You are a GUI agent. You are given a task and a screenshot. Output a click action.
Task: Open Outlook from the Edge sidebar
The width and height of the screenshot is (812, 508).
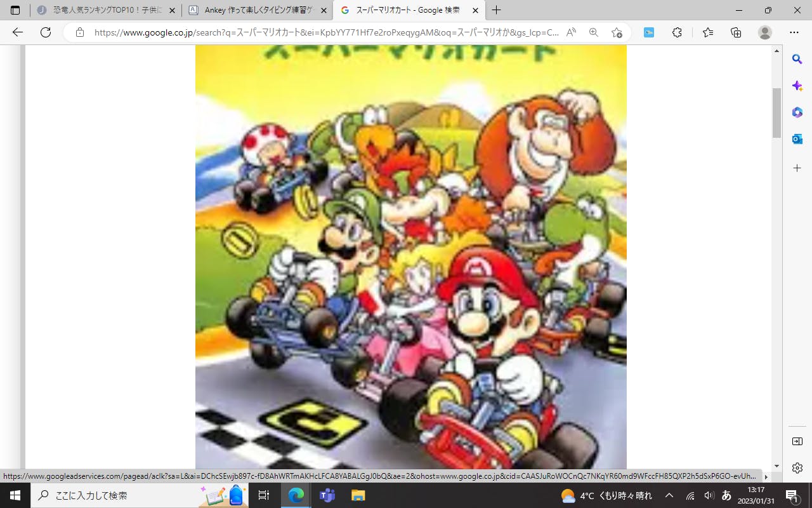pyautogui.click(x=797, y=139)
